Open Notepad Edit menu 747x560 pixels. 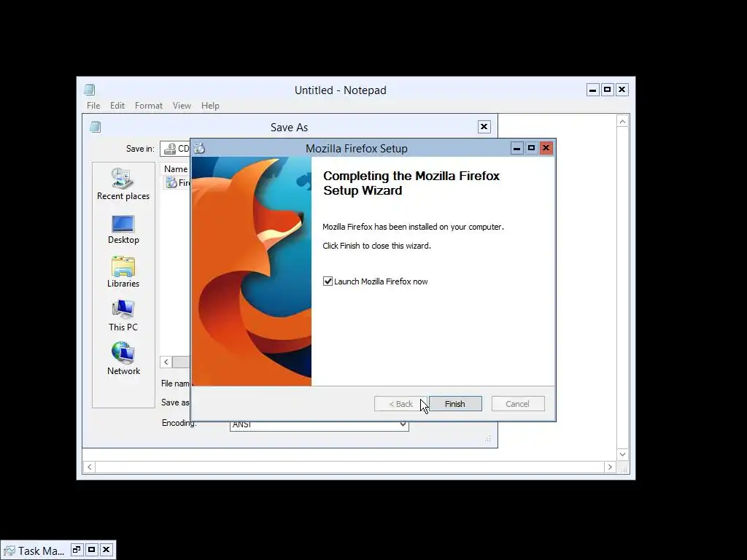[x=117, y=106]
